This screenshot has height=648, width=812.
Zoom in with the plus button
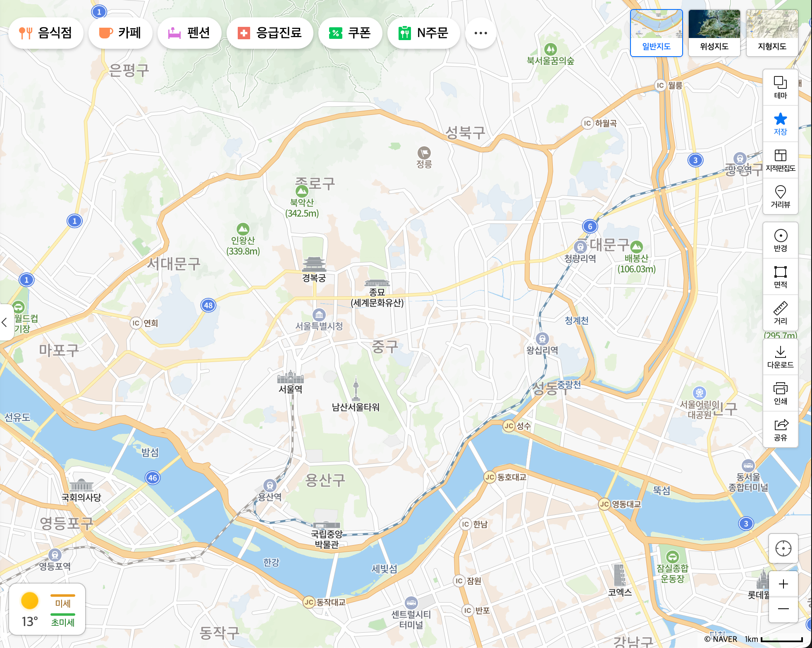783,584
